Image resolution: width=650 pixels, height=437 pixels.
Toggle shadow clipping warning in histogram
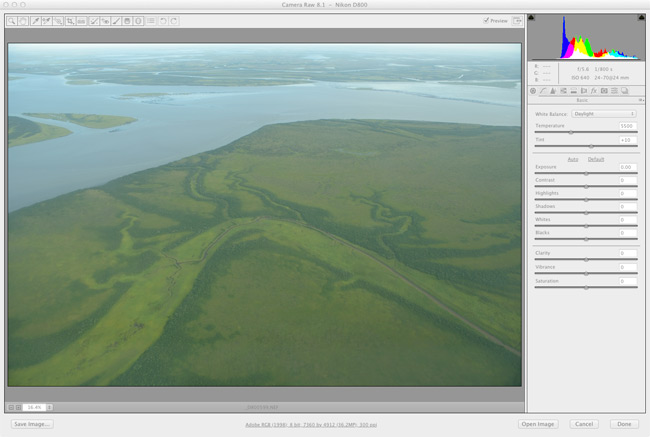coord(531,18)
